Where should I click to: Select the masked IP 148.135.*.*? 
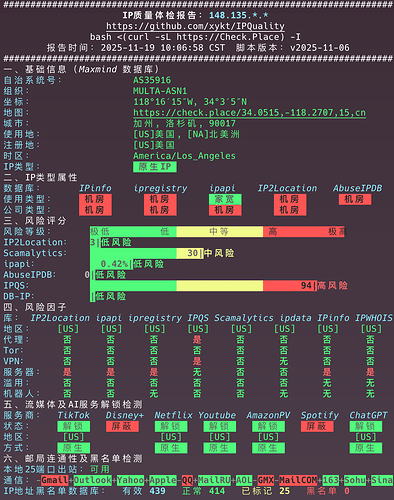click(239, 15)
